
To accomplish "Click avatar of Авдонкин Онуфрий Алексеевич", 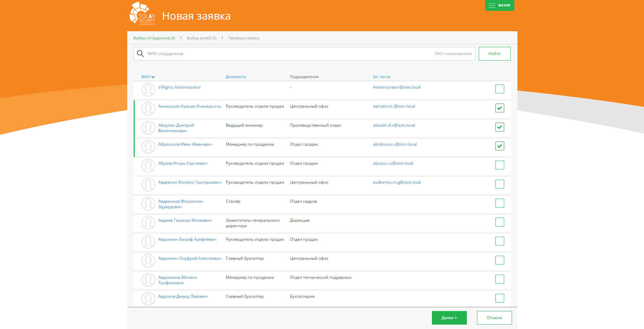I will point(148,261).
